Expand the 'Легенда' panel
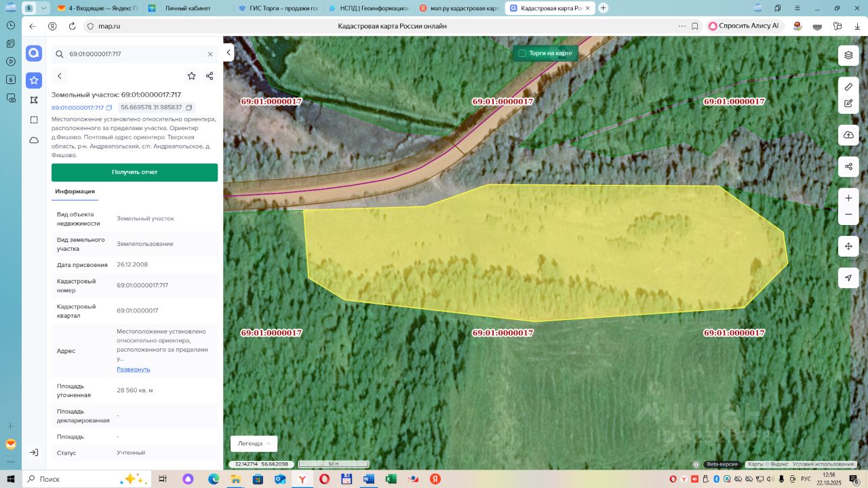 pos(254,443)
